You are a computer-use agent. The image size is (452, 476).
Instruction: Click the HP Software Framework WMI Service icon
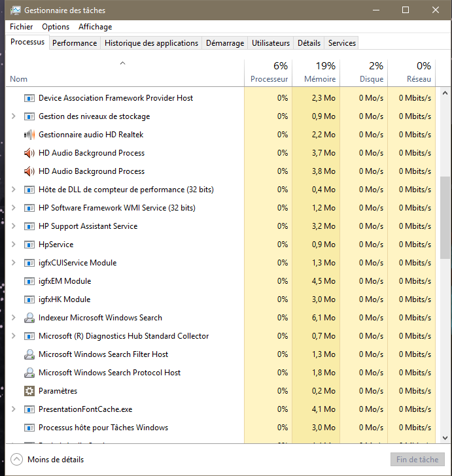coord(29,208)
